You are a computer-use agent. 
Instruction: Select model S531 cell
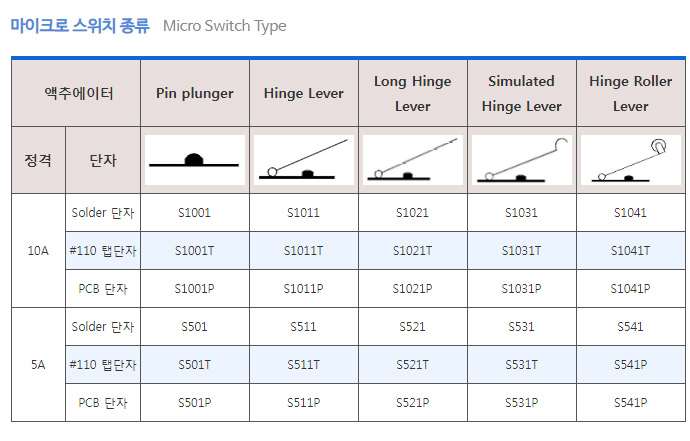521,327
